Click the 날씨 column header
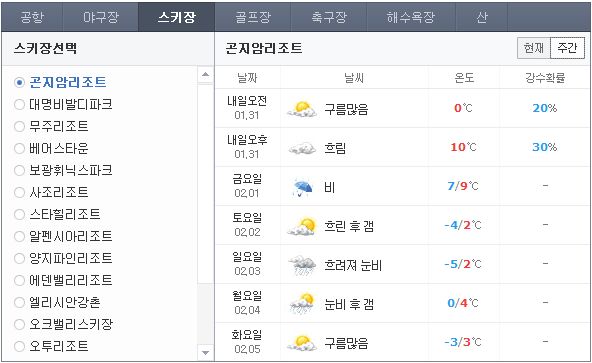Screen dimensions: 592x363 coord(354,78)
